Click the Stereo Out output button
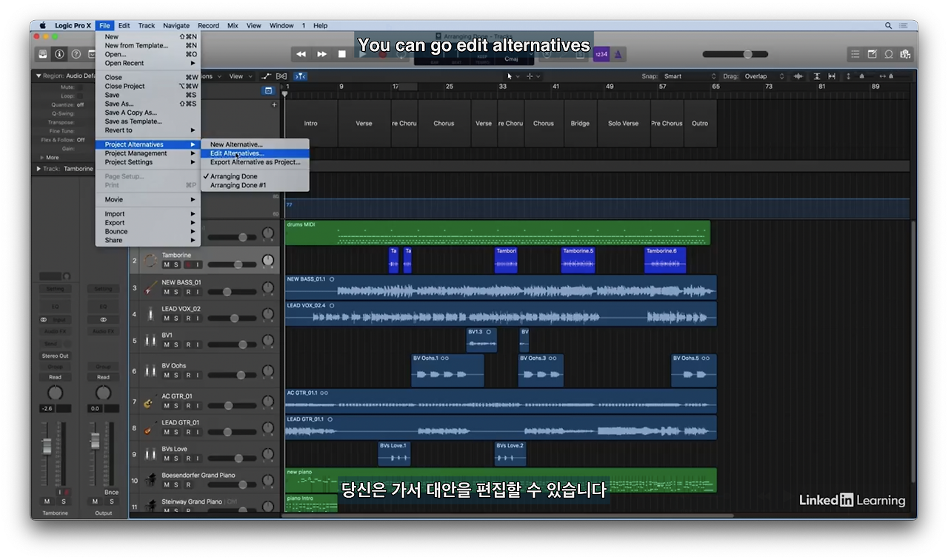Image resolution: width=948 pixels, height=560 pixels. 55,356
